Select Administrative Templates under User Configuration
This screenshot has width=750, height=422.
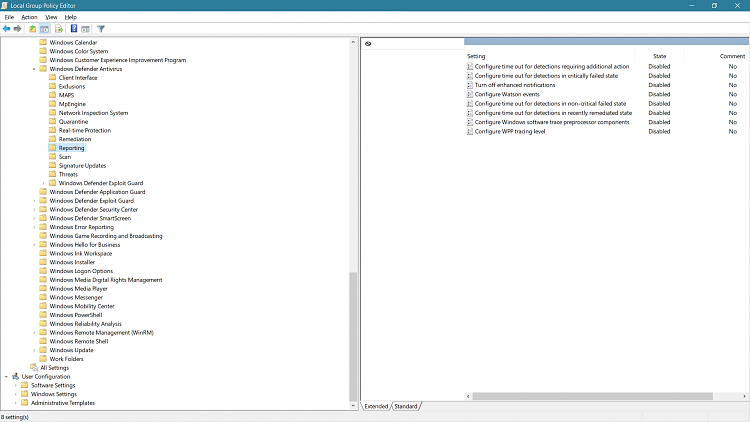click(x=63, y=403)
